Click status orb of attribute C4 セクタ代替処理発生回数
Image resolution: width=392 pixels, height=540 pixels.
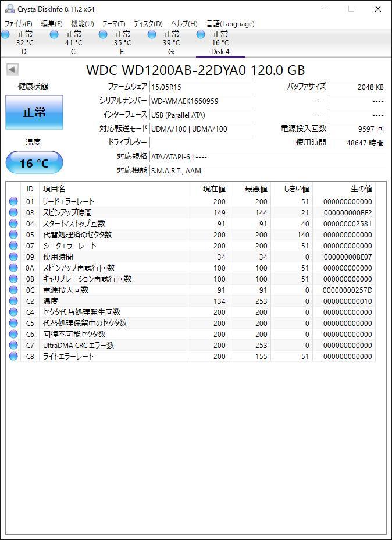(13, 312)
